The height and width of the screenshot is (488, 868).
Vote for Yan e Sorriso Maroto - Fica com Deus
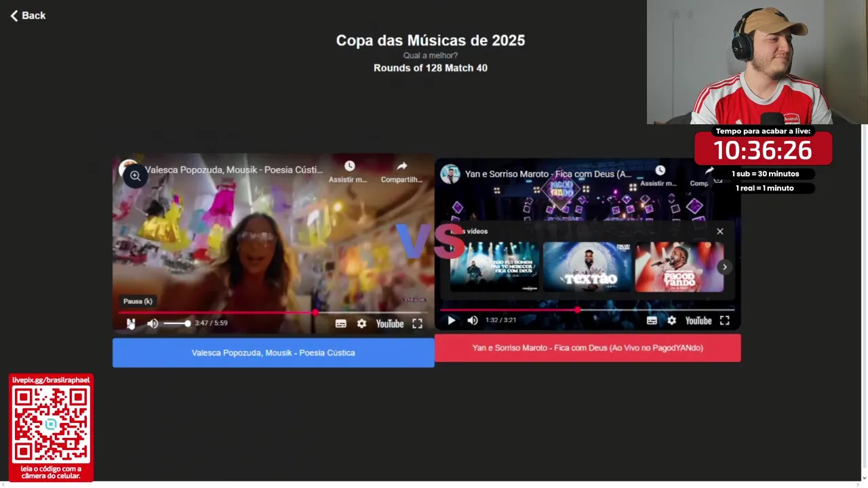coord(588,348)
